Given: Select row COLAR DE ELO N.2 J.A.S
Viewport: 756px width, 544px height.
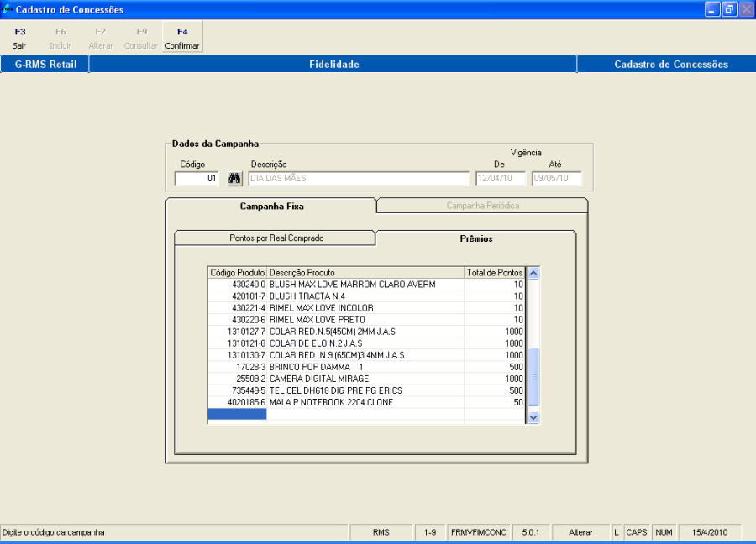Looking at the screenshot, I should click(366, 343).
